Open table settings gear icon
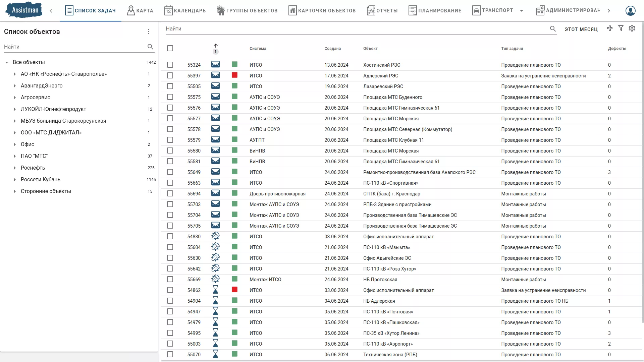Viewport: 644px width, 362px height. point(632,28)
